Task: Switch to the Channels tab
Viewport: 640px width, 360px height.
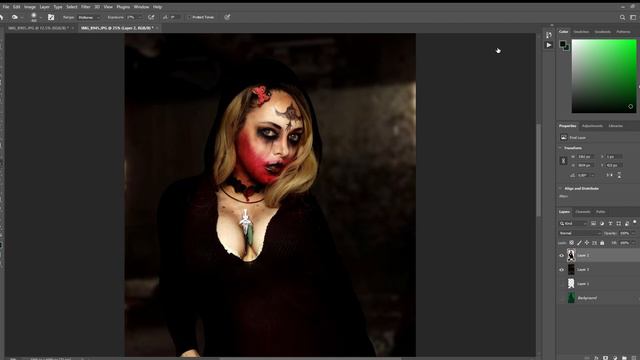Action: 583,212
